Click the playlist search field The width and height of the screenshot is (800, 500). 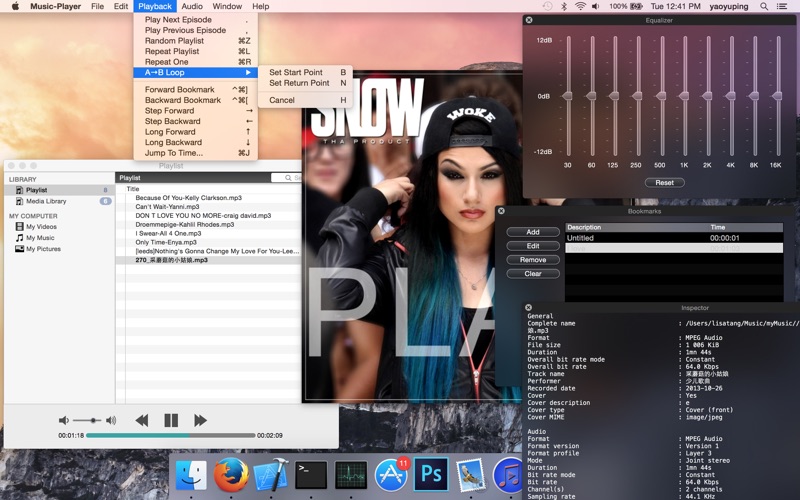click(287, 178)
